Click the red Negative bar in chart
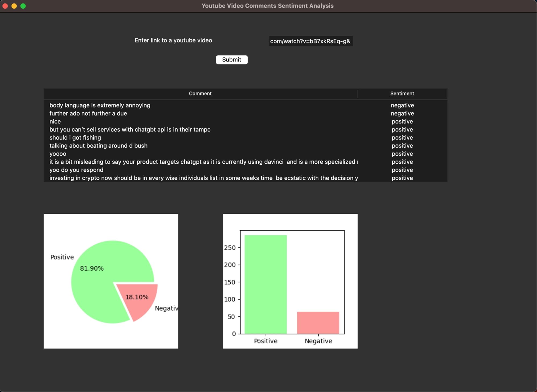Viewport: 537px width, 392px height. pos(318,323)
